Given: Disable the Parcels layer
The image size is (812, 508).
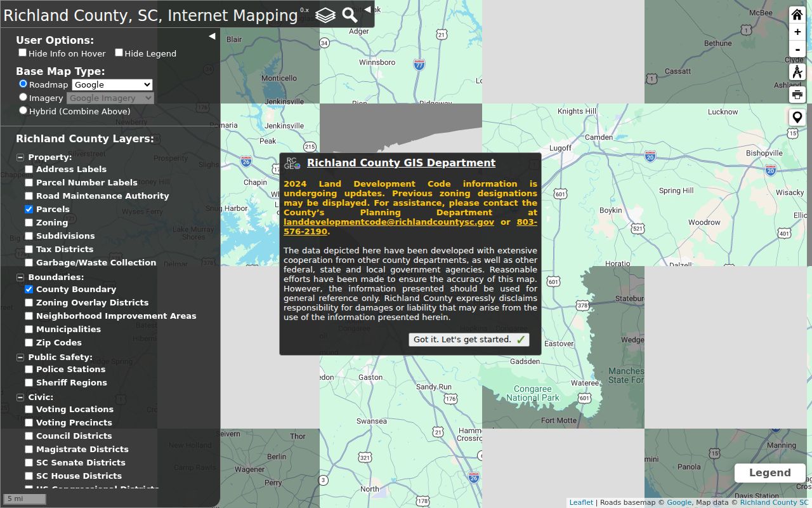Looking at the screenshot, I should (29, 210).
